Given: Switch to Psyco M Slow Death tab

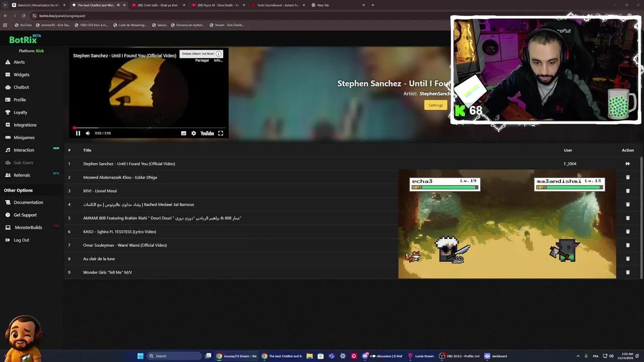Looking at the screenshot, I should (x=217, y=5).
